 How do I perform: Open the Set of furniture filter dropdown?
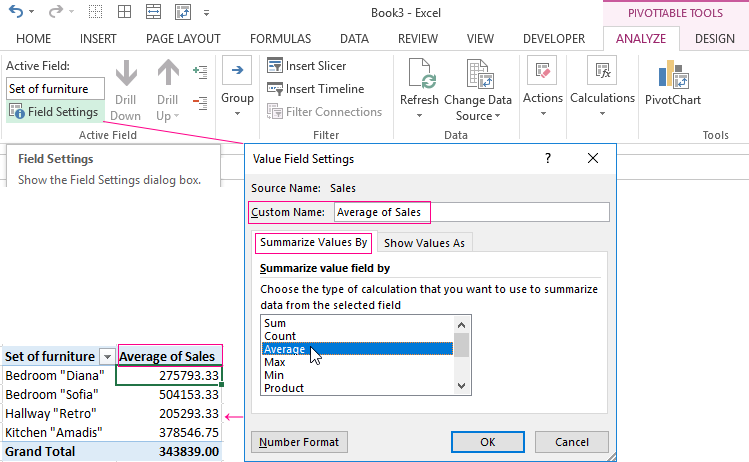pos(107,357)
